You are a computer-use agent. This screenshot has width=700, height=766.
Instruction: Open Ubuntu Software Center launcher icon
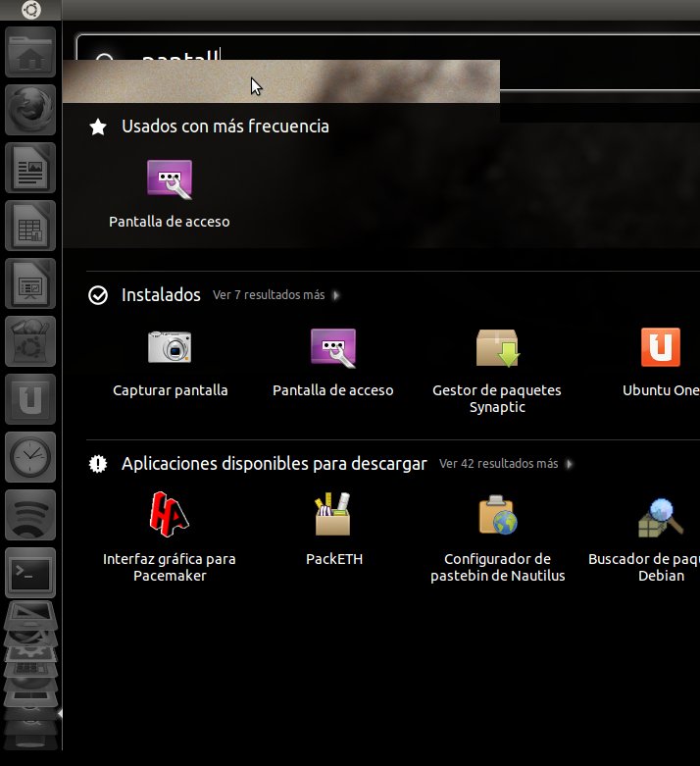pyautogui.click(x=30, y=341)
